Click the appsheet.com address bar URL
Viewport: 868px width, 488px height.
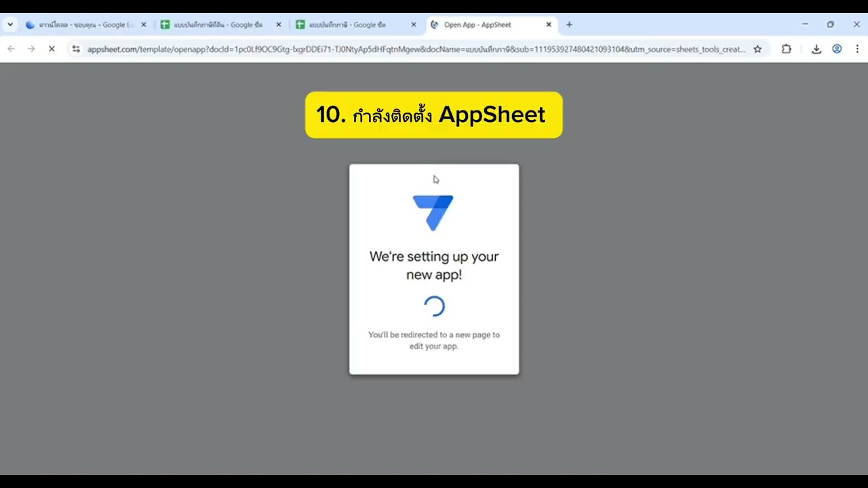416,49
